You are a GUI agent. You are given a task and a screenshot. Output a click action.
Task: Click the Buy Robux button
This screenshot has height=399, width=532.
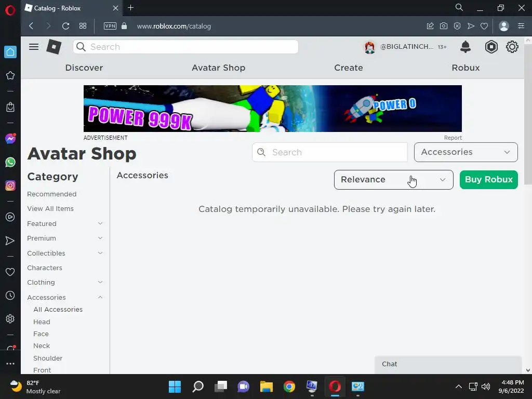coord(488,179)
